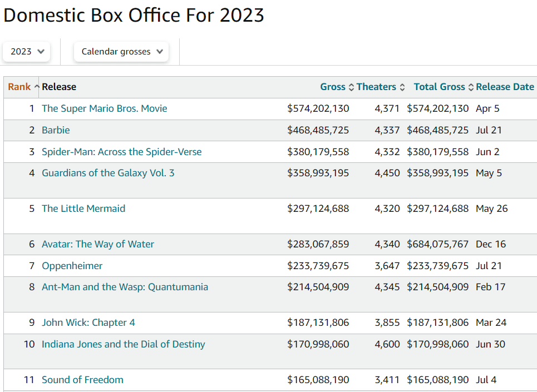Open the Barbie movie link
Viewport: 537px width, 392px height.
point(56,130)
